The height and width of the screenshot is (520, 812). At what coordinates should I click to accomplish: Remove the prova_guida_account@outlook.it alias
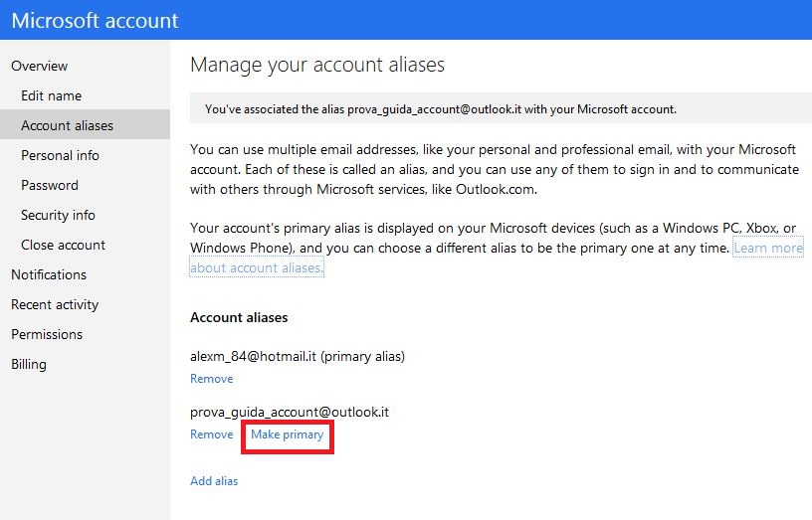pyautogui.click(x=212, y=434)
